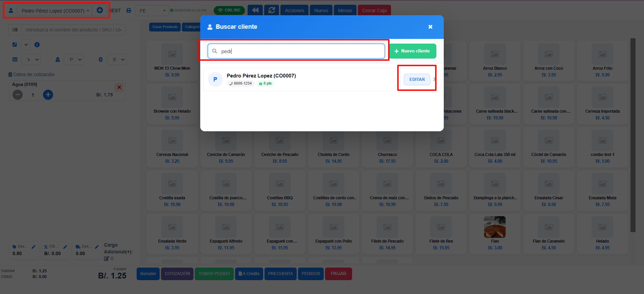Click the COTIZACIÓN button
The height and width of the screenshot is (294, 644).
tap(177, 274)
